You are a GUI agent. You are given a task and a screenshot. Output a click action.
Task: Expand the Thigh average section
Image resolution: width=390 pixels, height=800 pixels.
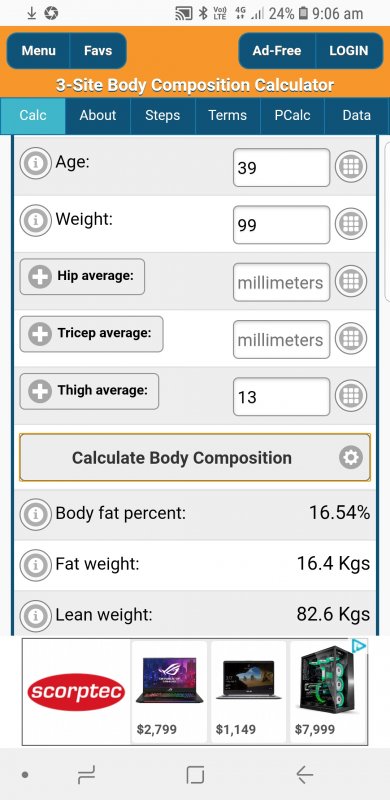click(89, 391)
